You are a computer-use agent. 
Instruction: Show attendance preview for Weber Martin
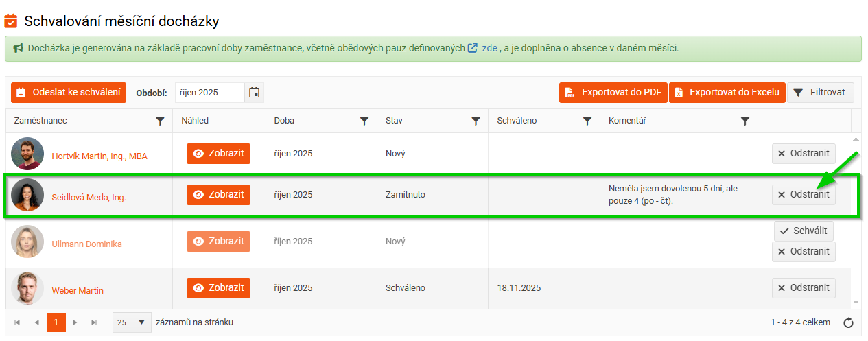218,288
